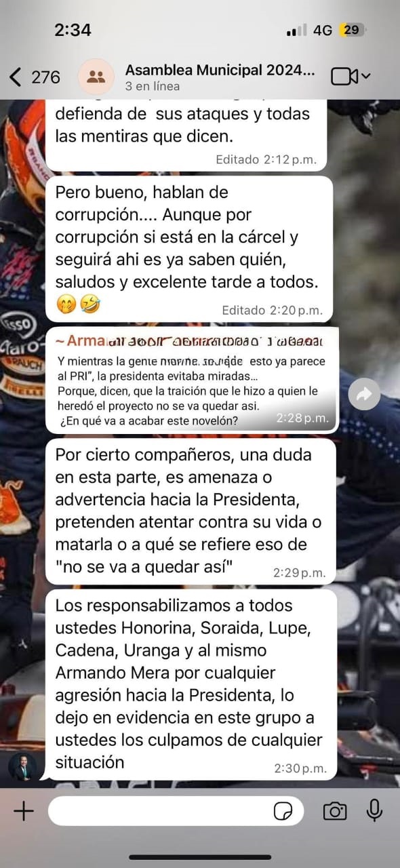Tap the microphone to record voice

tap(374, 811)
